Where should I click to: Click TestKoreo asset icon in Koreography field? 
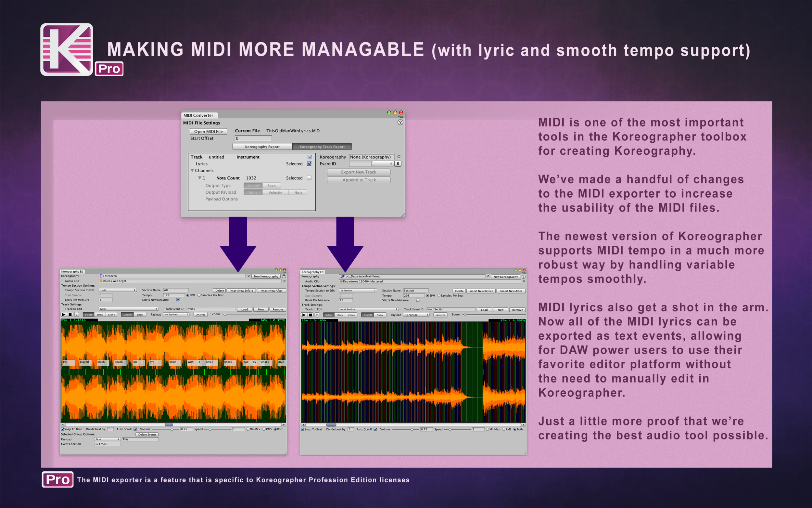click(x=101, y=276)
